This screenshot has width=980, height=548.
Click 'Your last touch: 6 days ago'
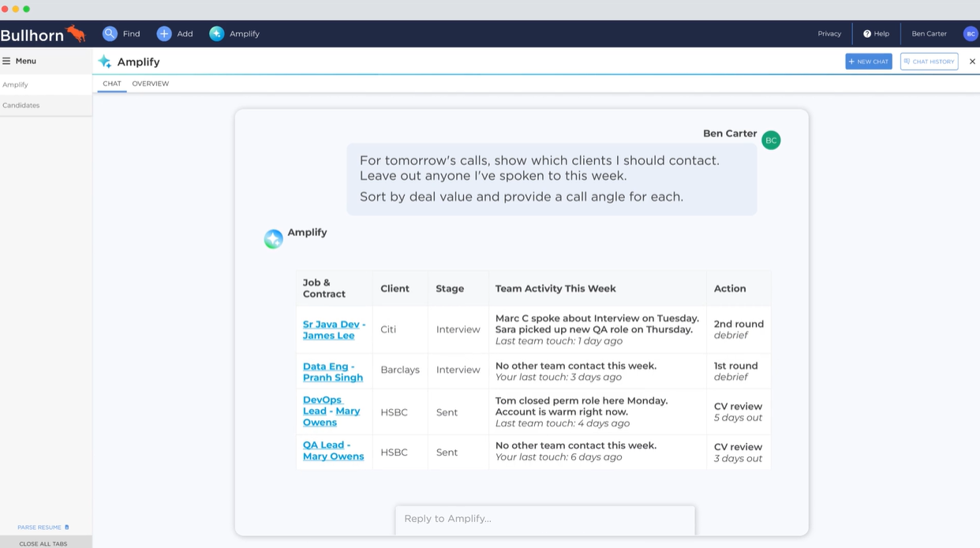coord(559,457)
